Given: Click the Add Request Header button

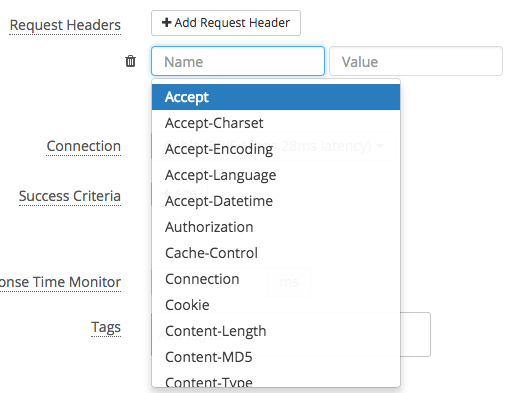Looking at the screenshot, I should [226, 23].
